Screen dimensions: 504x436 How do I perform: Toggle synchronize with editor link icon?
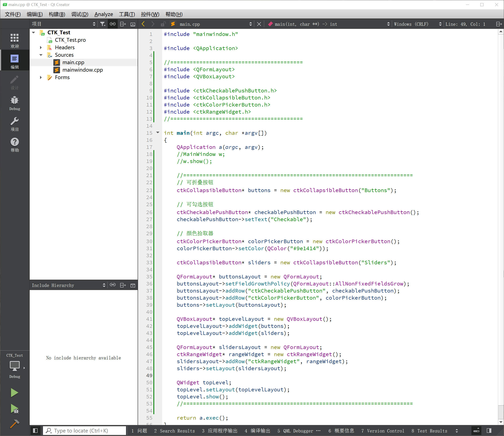112,24
